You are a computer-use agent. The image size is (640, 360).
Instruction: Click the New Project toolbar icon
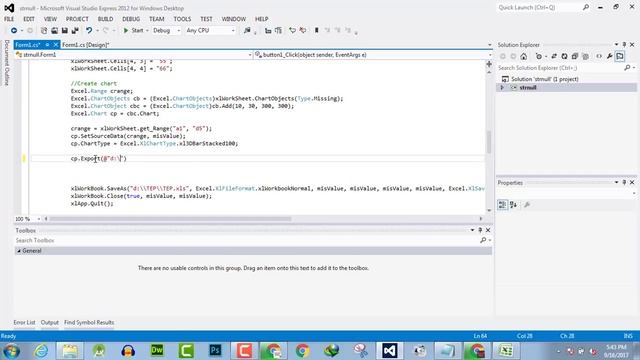click(x=44, y=31)
